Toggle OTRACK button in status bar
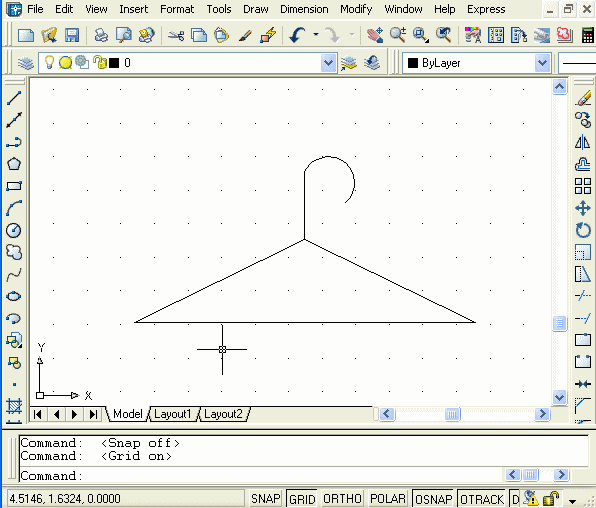This screenshot has width=596, height=508. pos(482,499)
